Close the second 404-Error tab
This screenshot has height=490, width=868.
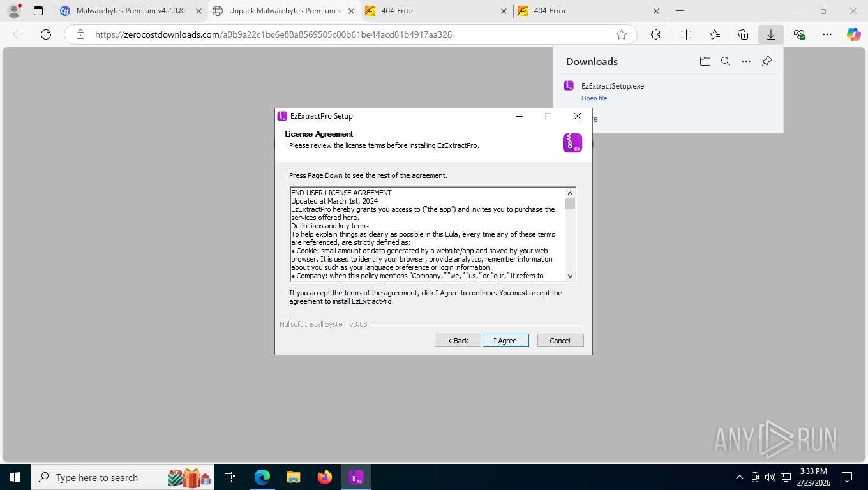tap(657, 11)
